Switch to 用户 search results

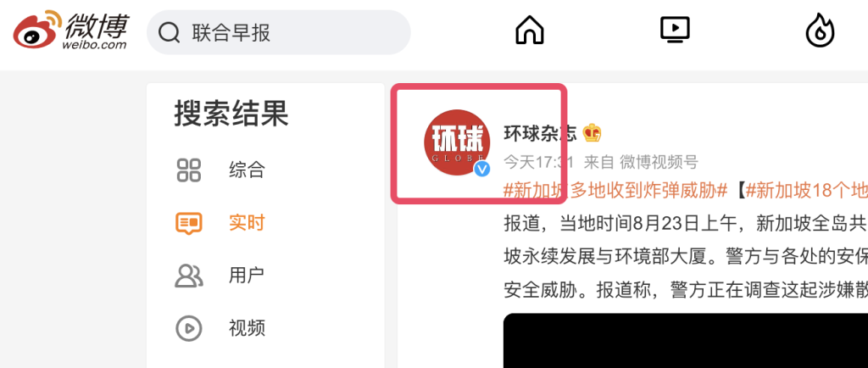(247, 276)
